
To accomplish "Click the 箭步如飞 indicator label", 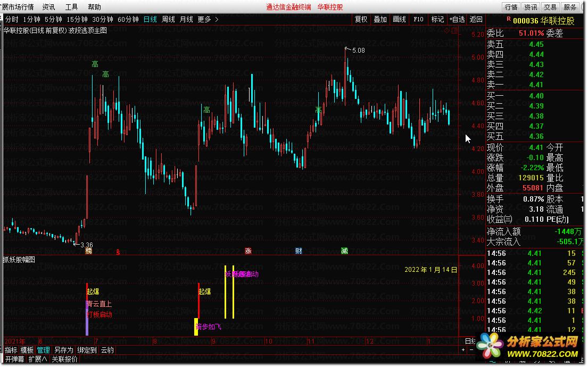I will pyautogui.click(x=208, y=327).
